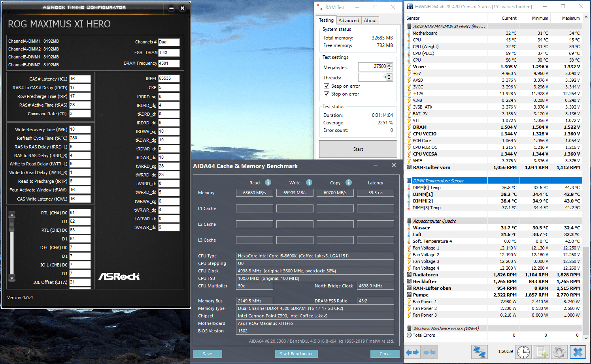Click the expand columns arrows icon in HWiNFO
The height and width of the screenshot is (364, 591).
pos(412,352)
